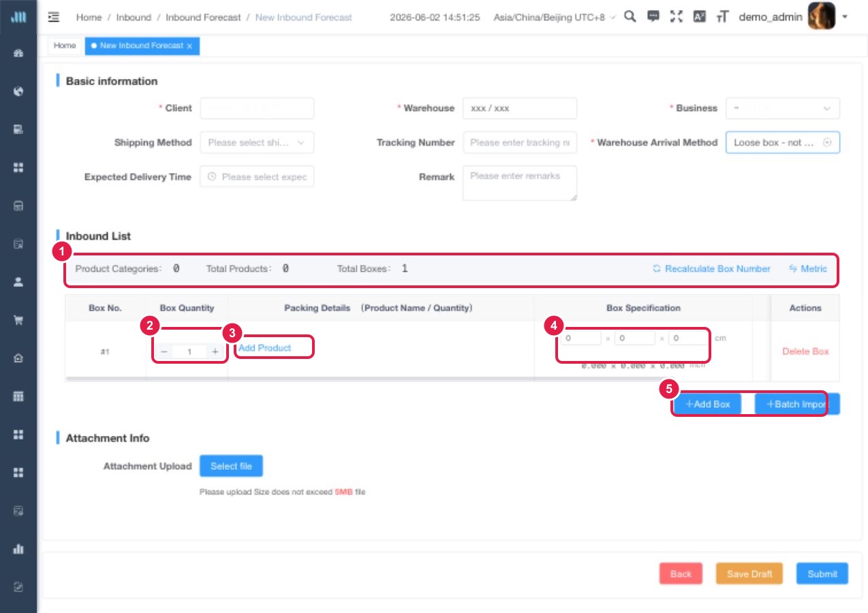This screenshot has width=868, height=613.
Task: Open the globe sidebar icon
Action: [19, 91]
